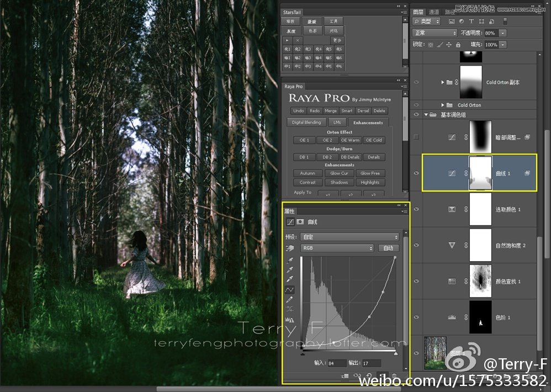Click histogram clipping warning icon
Viewport: 551px width, 392px height.
[x=289, y=320]
